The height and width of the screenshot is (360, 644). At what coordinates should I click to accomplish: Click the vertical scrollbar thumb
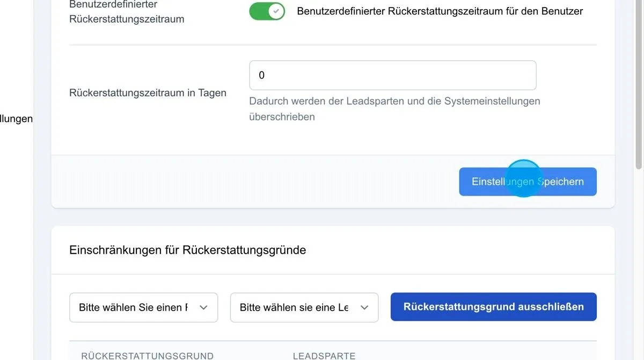click(639, 86)
